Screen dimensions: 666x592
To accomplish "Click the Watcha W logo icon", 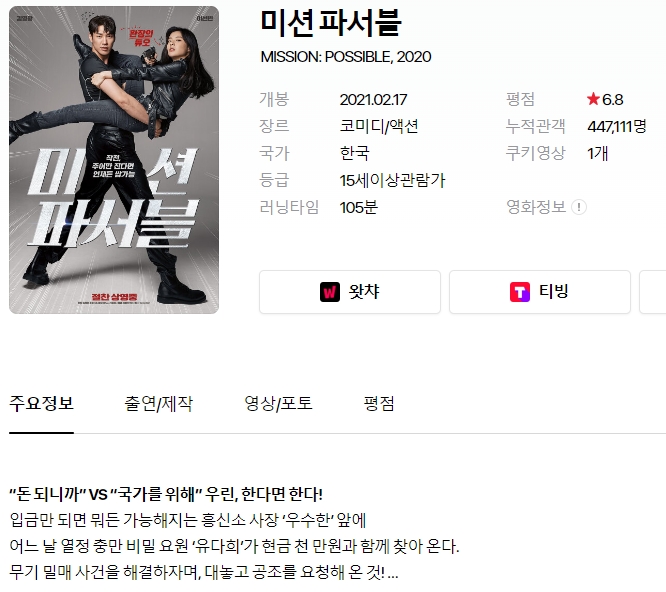I will (330, 292).
